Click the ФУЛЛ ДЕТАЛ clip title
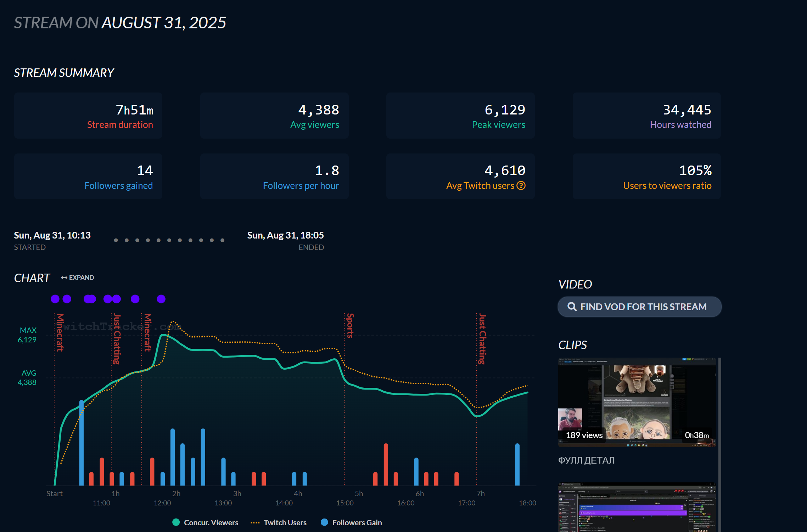Viewport: 807px width, 532px height. [x=586, y=460]
